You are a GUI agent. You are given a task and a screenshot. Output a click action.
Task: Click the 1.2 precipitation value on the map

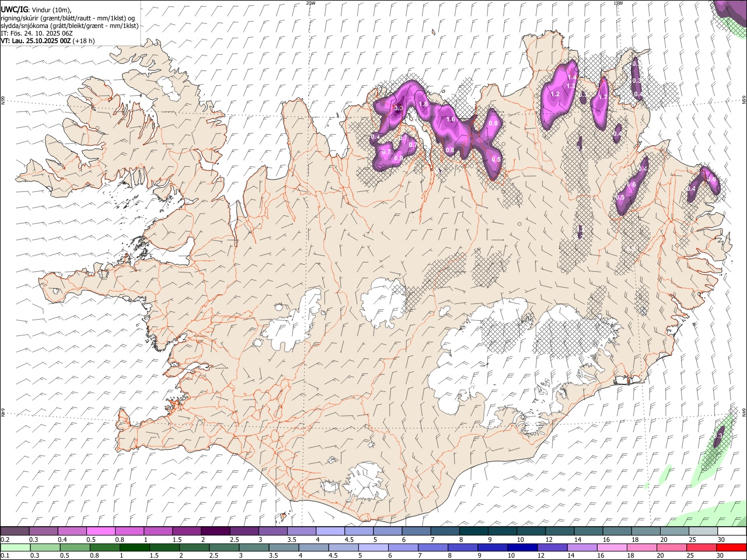point(555,94)
